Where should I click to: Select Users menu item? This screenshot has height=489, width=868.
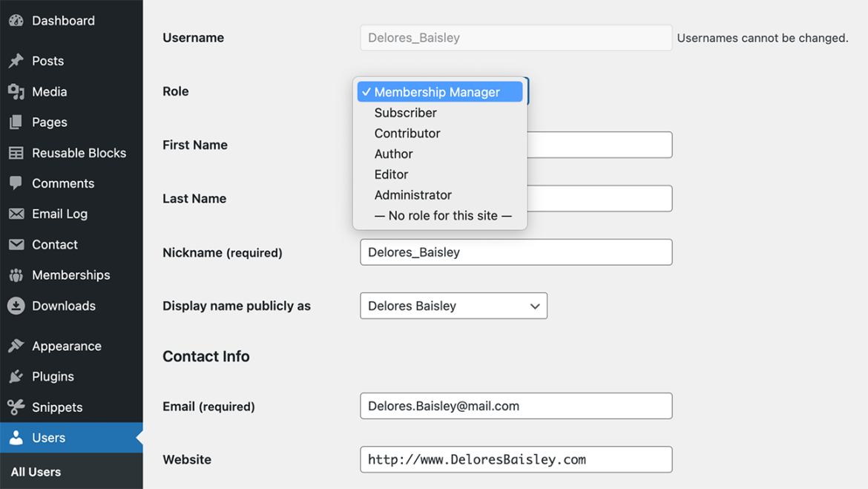pyautogui.click(x=71, y=438)
